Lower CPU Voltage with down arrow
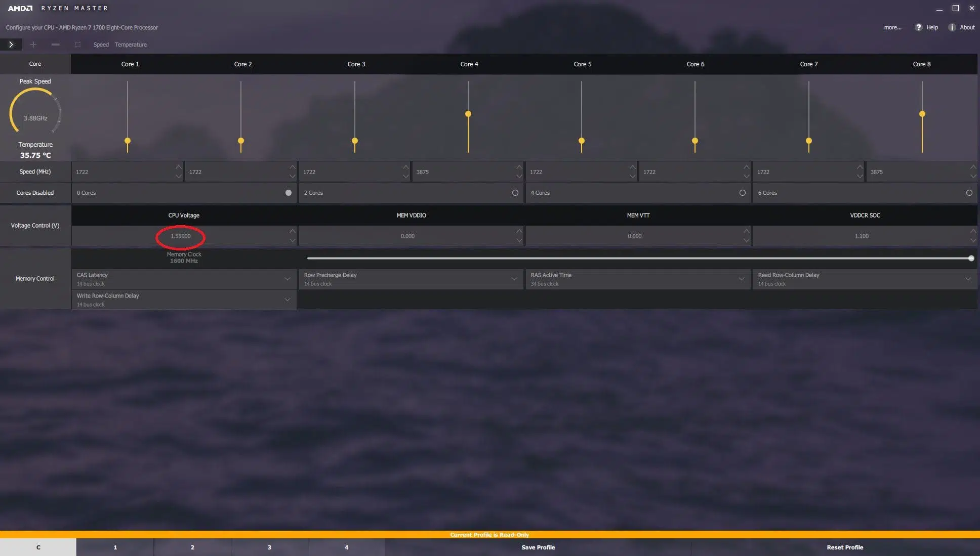This screenshot has width=980, height=556. point(292,240)
